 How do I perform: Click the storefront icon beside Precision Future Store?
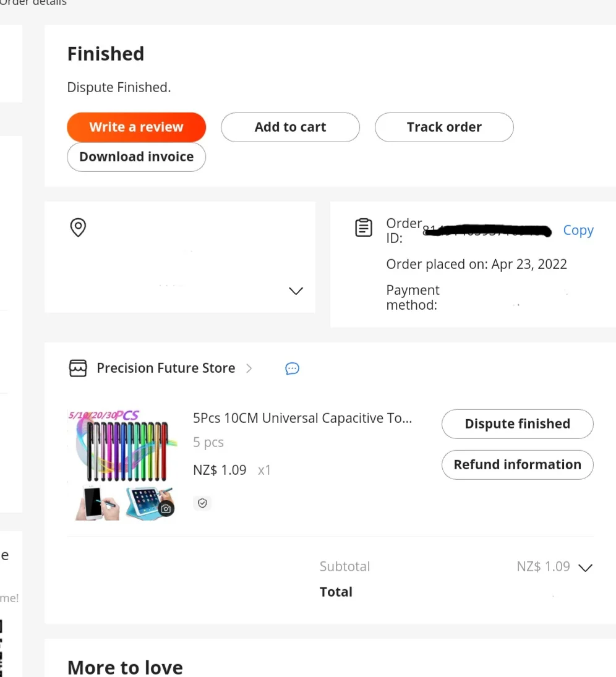pos(78,368)
